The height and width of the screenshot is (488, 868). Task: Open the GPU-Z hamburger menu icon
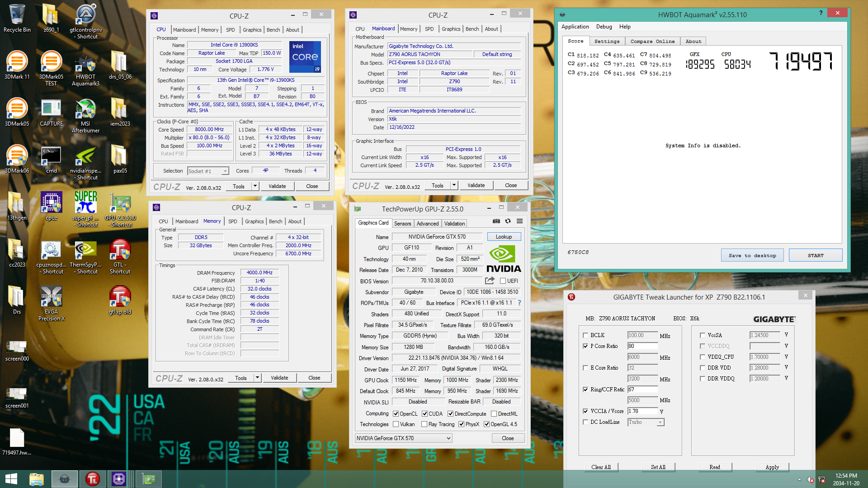[520, 221]
